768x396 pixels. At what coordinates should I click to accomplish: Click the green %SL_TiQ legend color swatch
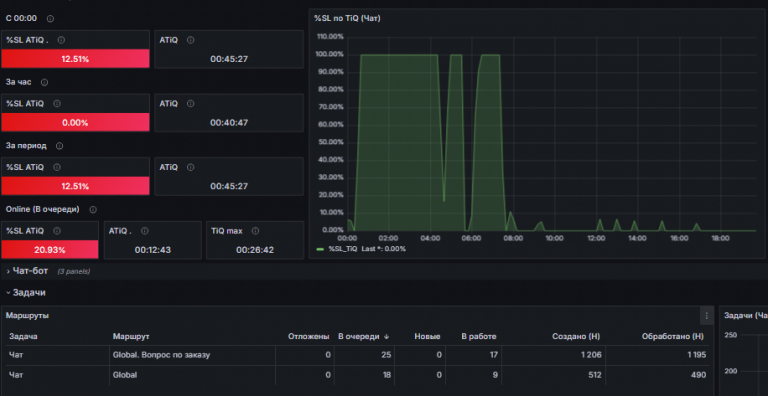pos(320,249)
